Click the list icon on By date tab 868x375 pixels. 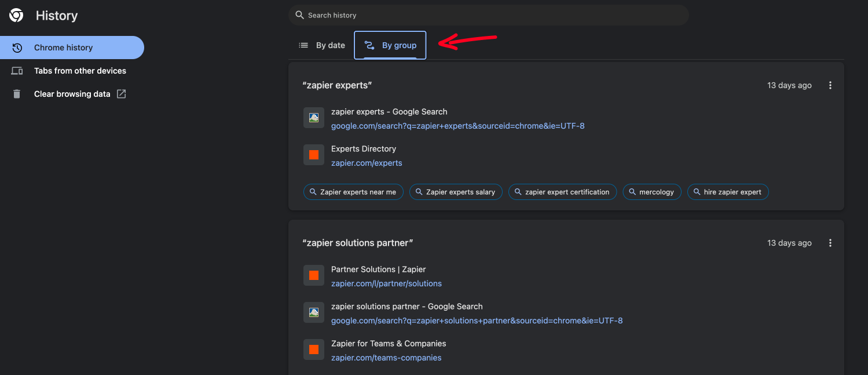pos(303,45)
